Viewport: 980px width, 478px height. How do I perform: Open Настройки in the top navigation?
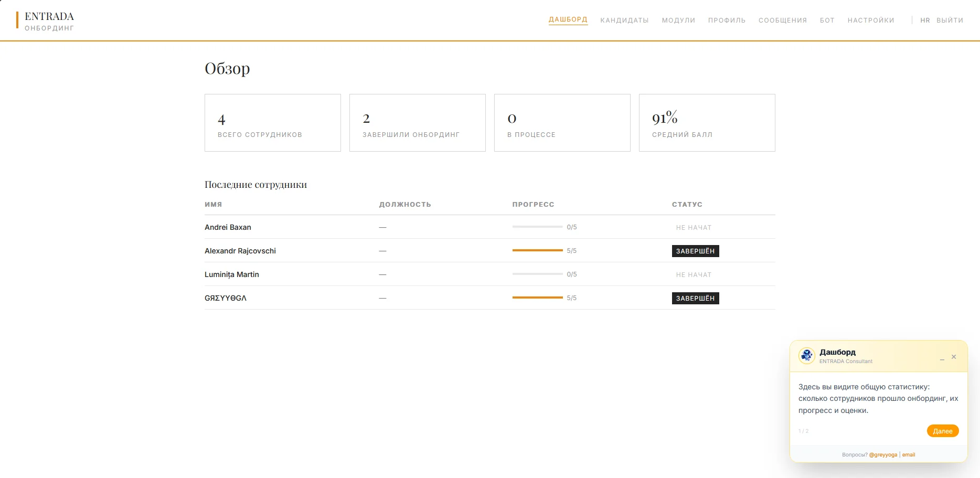tap(871, 20)
